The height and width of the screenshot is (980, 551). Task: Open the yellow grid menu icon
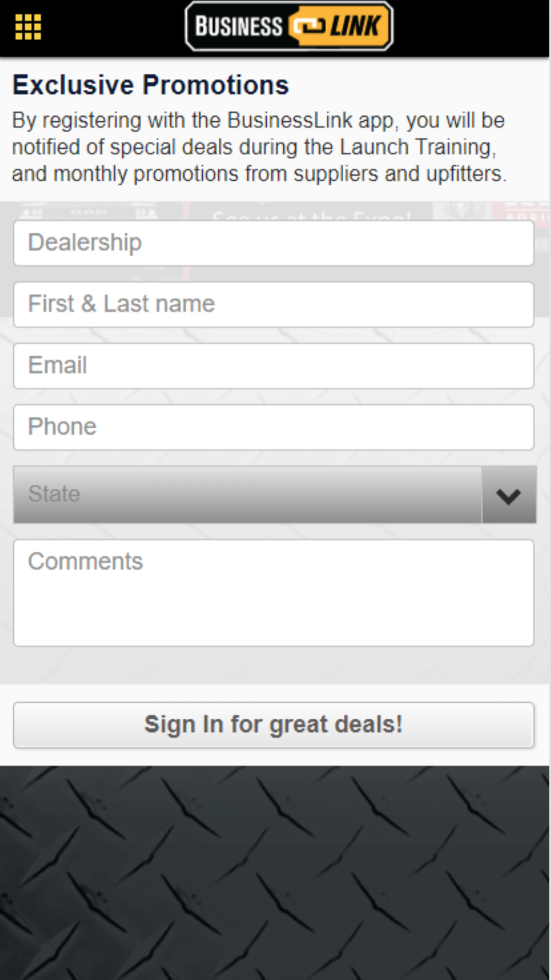(28, 27)
